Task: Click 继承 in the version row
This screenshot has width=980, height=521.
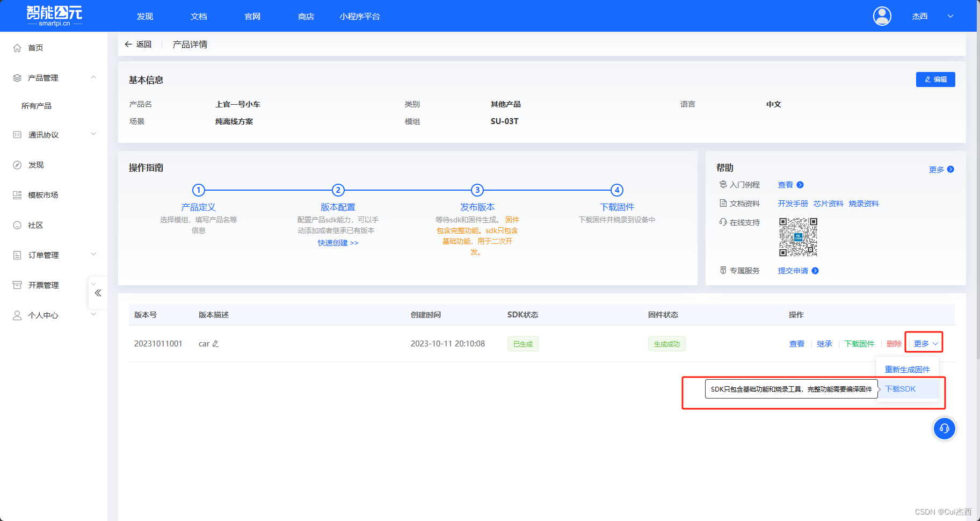Action: pos(824,344)
